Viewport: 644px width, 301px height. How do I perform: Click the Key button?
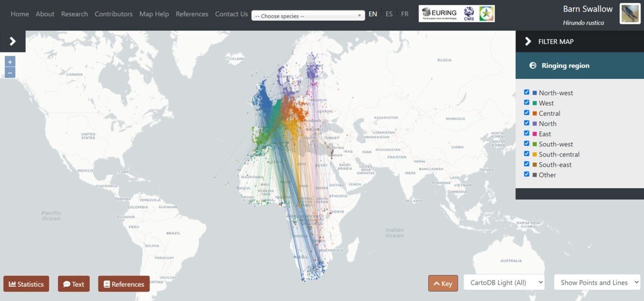pyautogui.click(x=443, y=283)
